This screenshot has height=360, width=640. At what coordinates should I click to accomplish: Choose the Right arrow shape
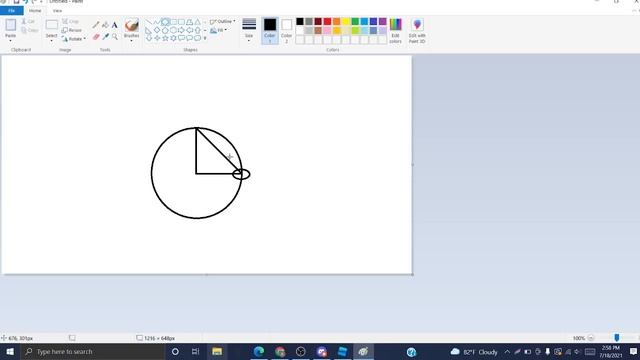(x=181, y=30)
